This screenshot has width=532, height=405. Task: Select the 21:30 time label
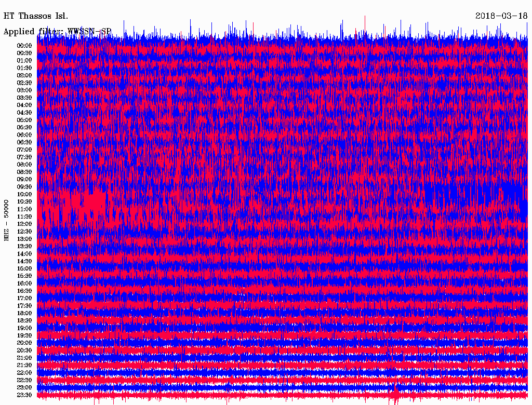pos(24,365)
